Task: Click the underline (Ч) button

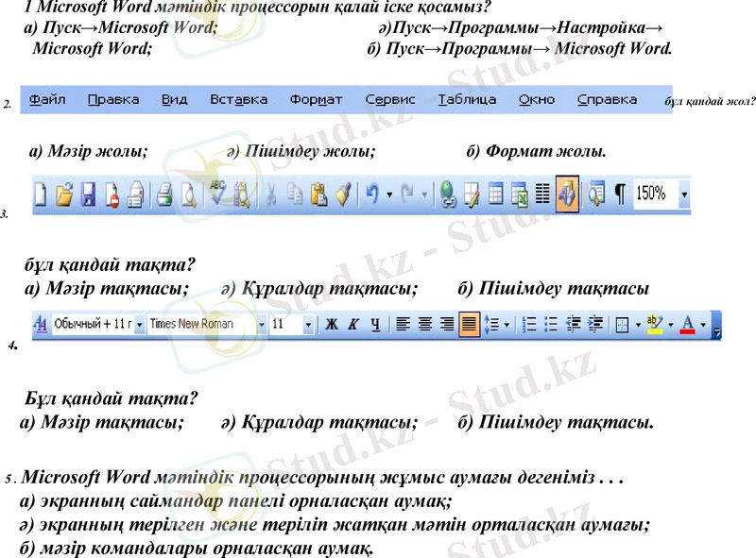Action: click(x=375, y=325)
